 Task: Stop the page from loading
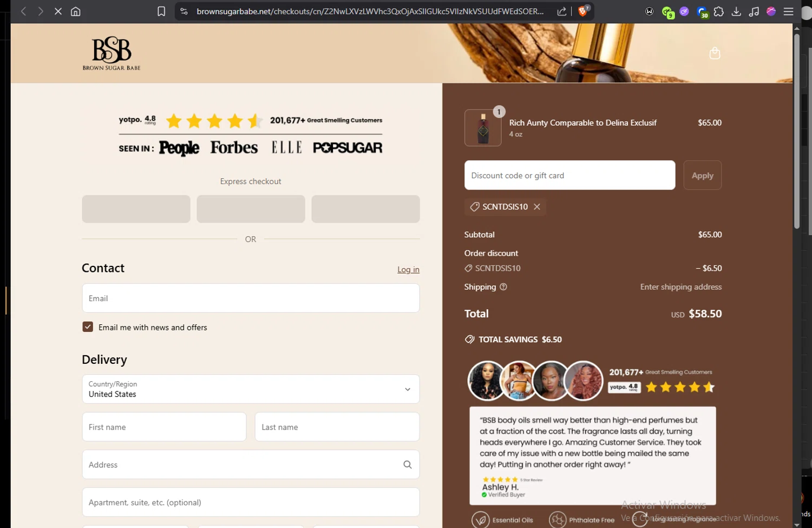click(58, 11)
